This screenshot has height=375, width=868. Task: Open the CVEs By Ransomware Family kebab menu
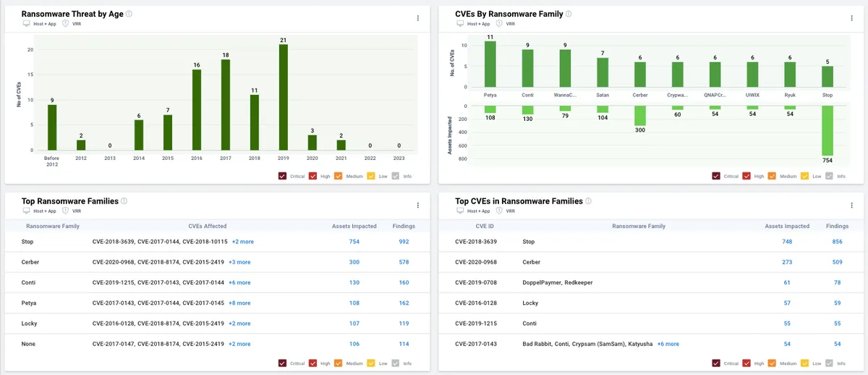851,19
